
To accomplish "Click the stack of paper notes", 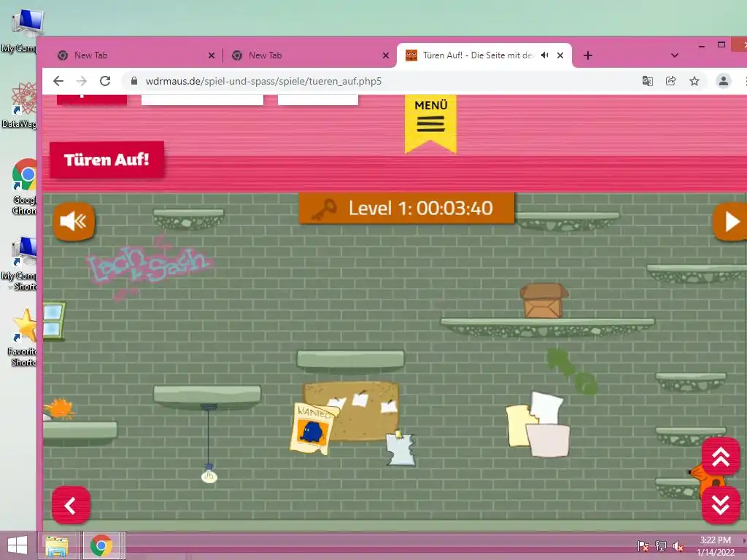I will point(538,425).
